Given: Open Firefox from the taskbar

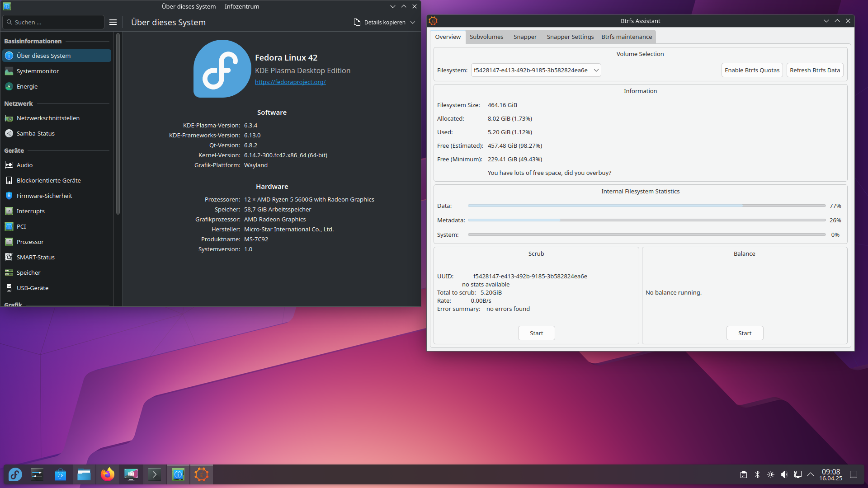Looking at the screenshot, I should coord(108,474).
